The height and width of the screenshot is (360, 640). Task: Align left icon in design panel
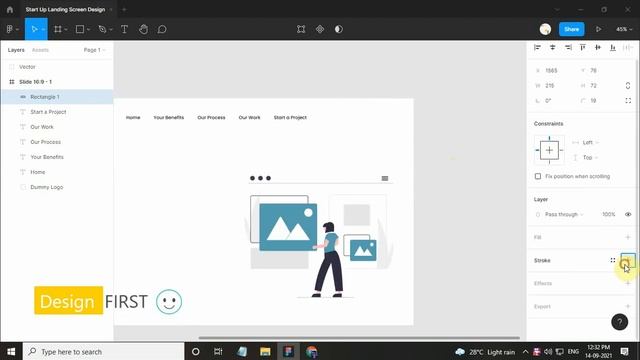tap(538, 48)
